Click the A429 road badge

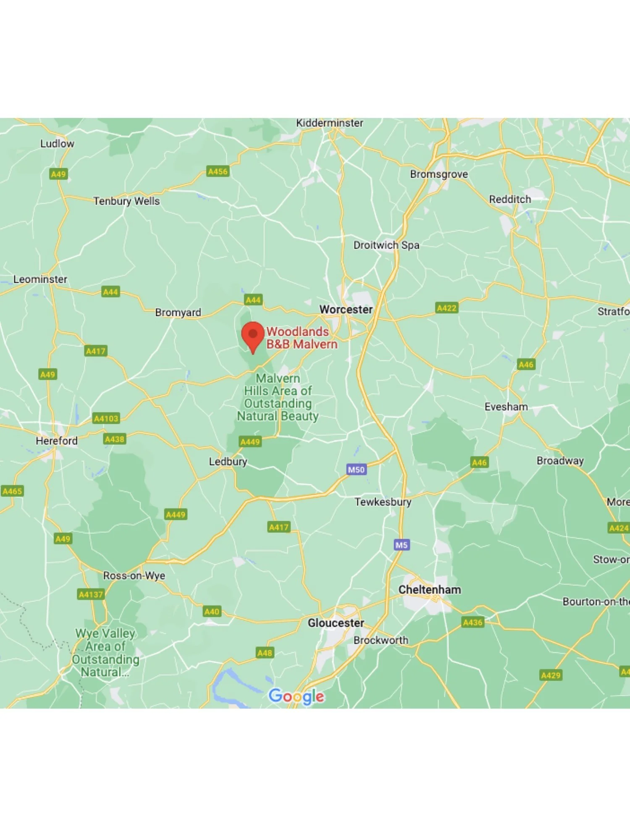pos(551,675)
